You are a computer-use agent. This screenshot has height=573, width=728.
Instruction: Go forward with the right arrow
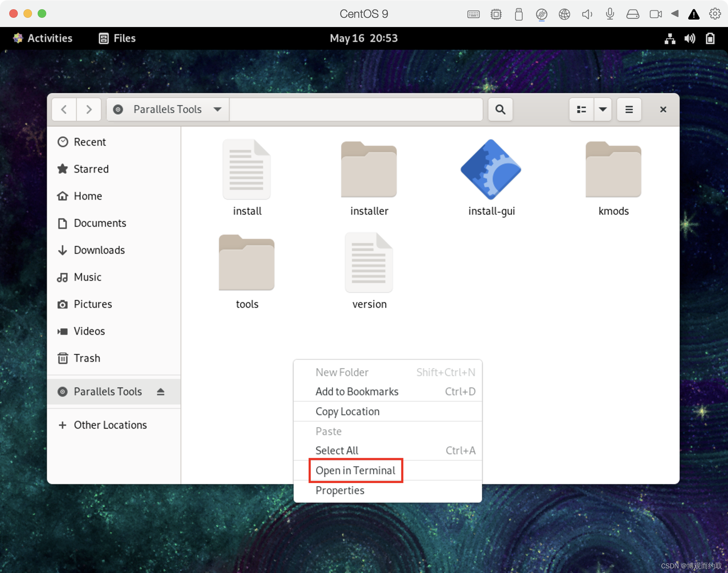click(89, 109)
